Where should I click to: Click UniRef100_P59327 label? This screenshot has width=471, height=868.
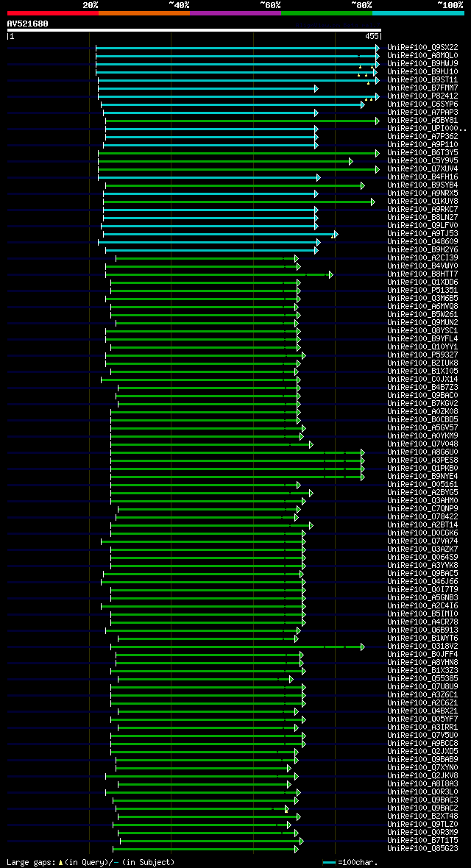coord(422,355)
